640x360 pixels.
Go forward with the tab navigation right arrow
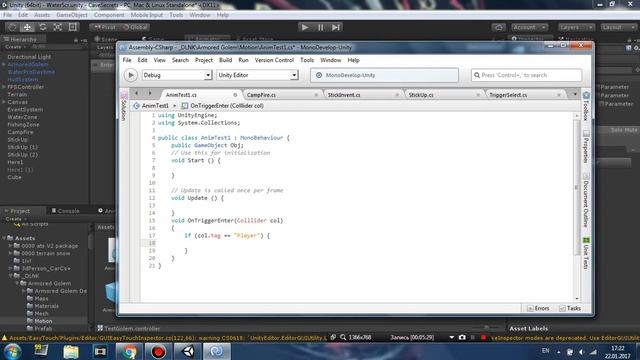[x=150, y=93]
